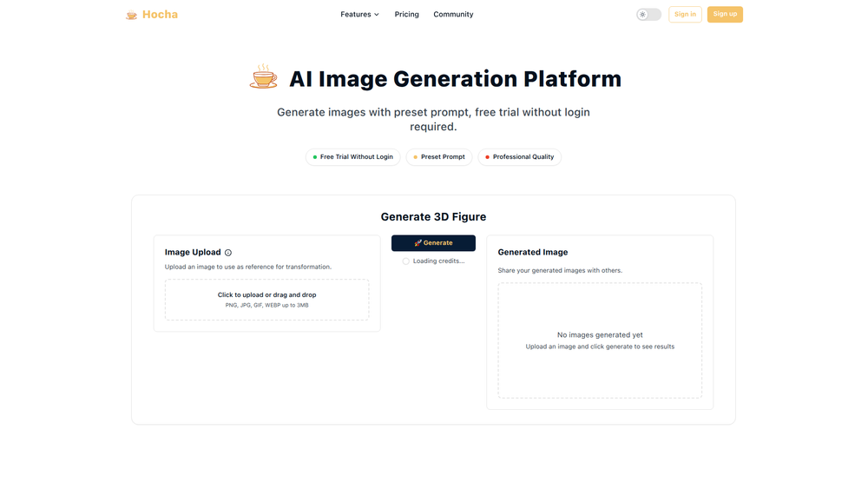This screenshot has height=489, width=868.
Task: Click the large coffee cup hero icon
Action: pos(264,76)
